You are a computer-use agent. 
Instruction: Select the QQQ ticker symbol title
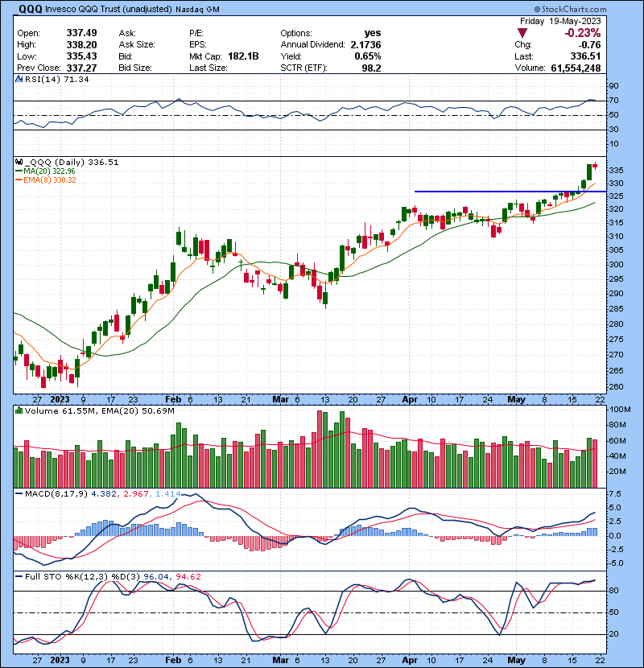click(x=31, y=9)
